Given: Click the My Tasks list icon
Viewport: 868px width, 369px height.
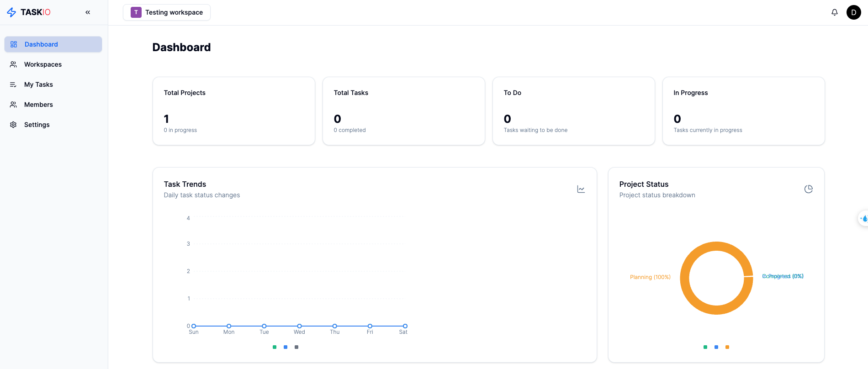Looking at the screenshot, I should point(14,84).
